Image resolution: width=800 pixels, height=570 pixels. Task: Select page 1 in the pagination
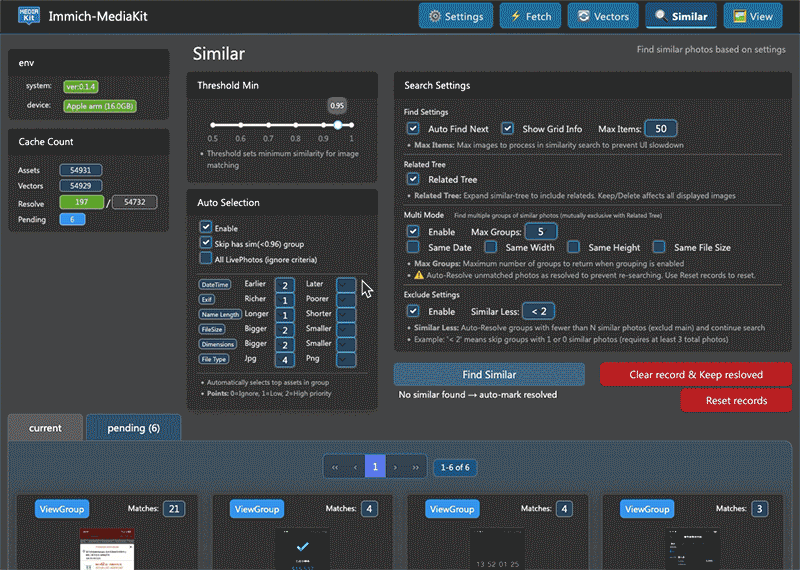point(375,467)
